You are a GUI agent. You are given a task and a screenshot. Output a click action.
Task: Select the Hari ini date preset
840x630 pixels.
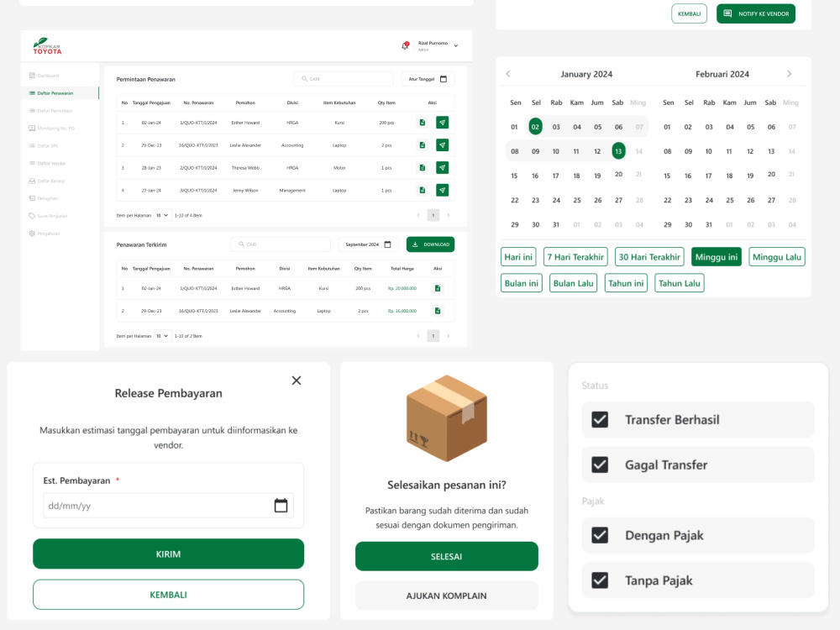pos(518,257)
